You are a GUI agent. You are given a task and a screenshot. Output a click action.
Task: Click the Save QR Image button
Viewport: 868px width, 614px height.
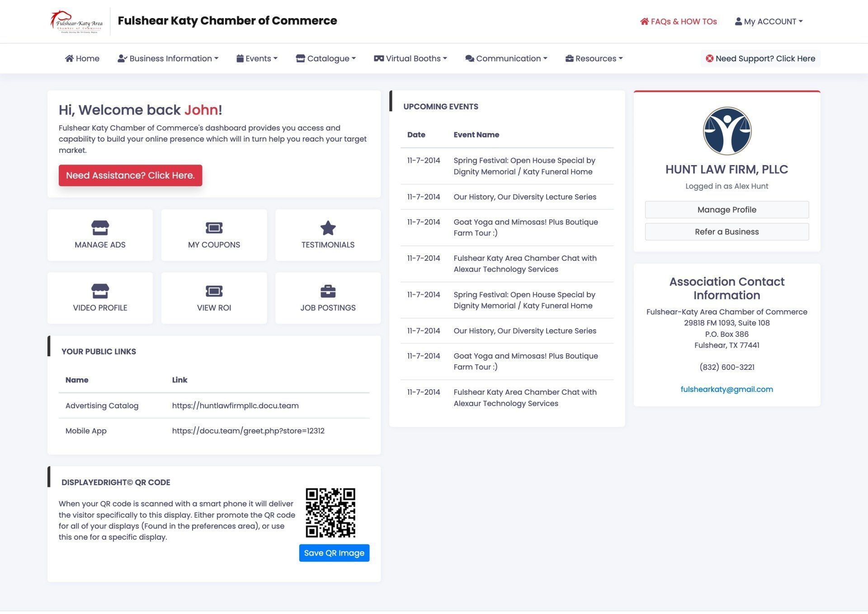(x=334, y=553)
